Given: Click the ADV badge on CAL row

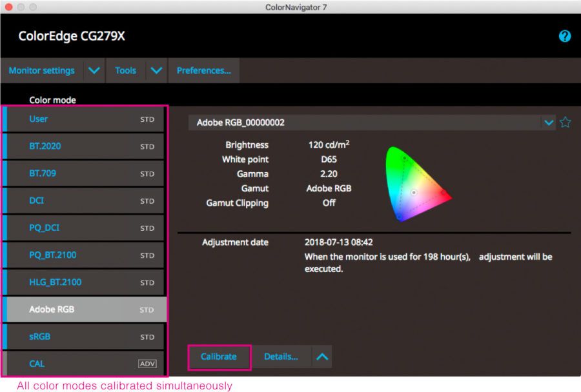Looking at the screenshot, I should [x=147, y=364].
